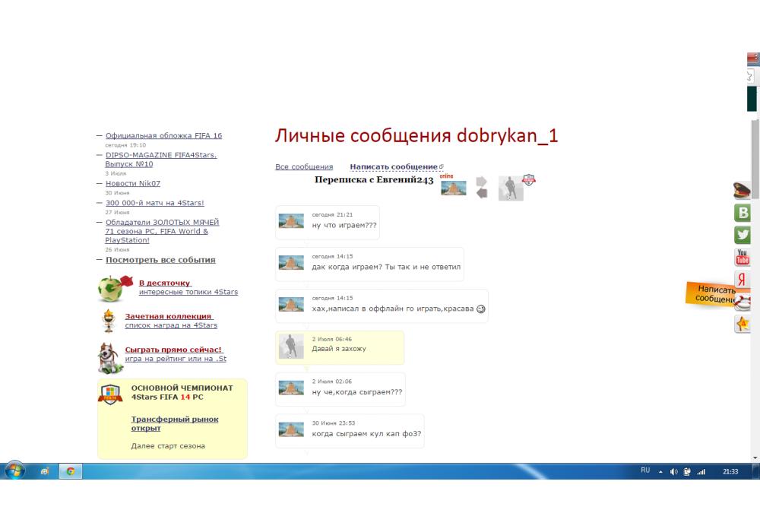Click the volume icon in system tray
Image resolution: width=760 pixels, height=532 pixels.
[x=675, y=471]
